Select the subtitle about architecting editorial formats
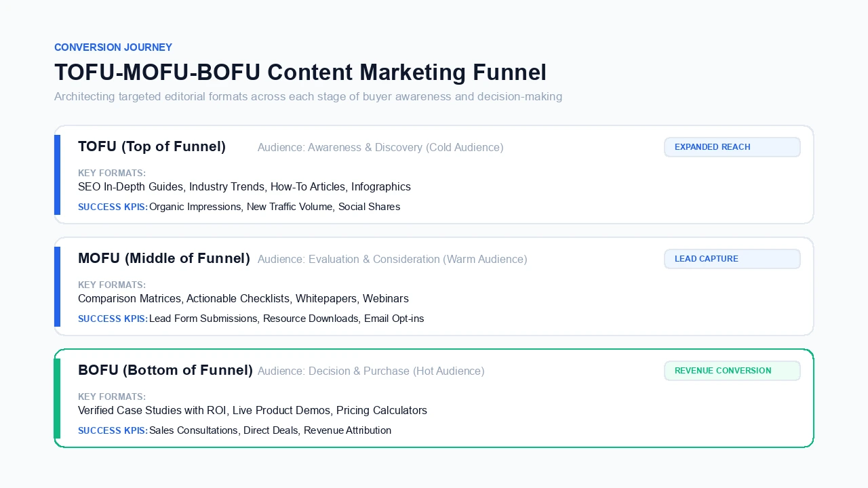Image resolution: width=868 pixels, height=488 pixels. tap(308, 96)
